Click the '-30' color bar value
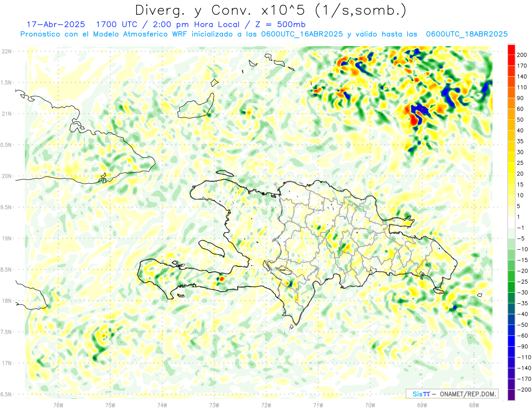 pos(523,293)
